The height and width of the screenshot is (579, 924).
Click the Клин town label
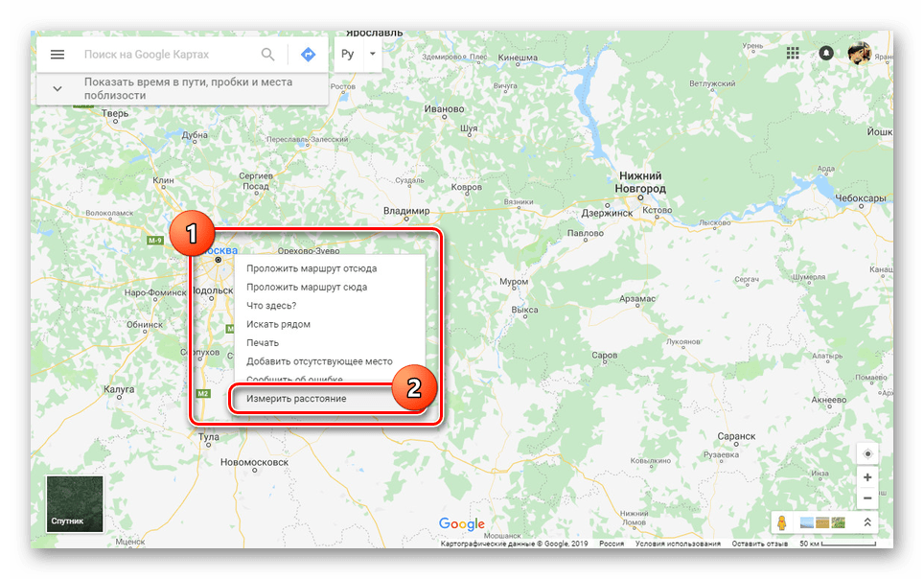pos(163,180)
